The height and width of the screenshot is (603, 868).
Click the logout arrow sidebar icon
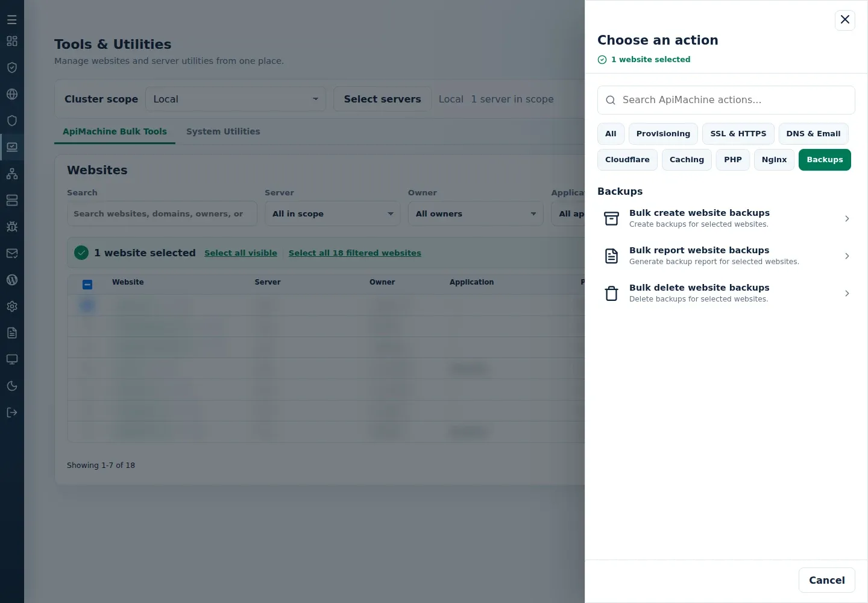pos(12,412)
